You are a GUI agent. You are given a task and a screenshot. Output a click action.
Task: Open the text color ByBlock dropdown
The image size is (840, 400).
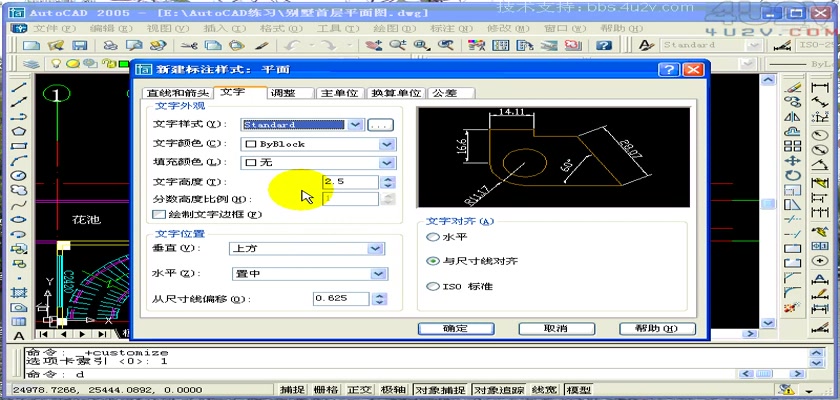[387, 144]
